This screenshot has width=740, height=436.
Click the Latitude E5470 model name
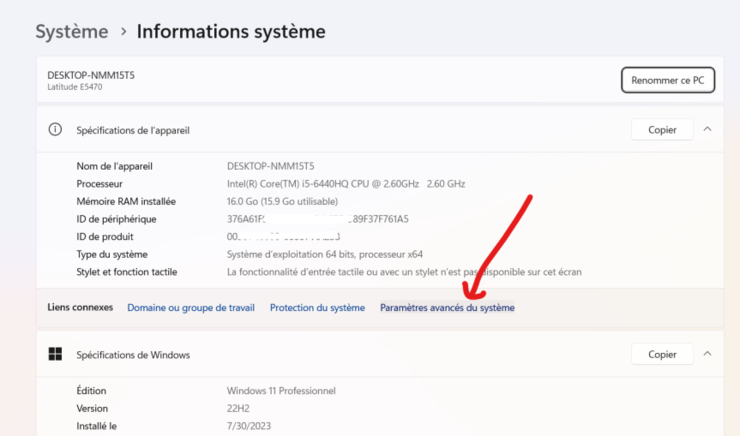click(75, 87)
